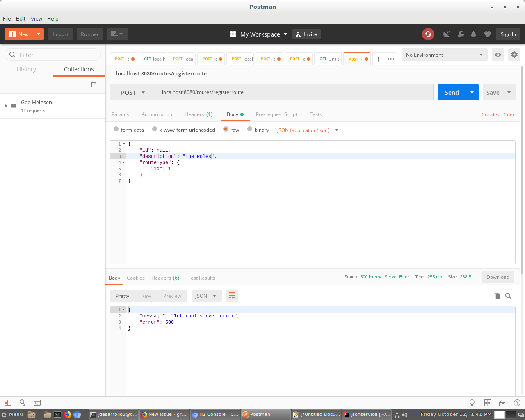
Task: Click the sidebar Filter search field
Action: point(52,55)
